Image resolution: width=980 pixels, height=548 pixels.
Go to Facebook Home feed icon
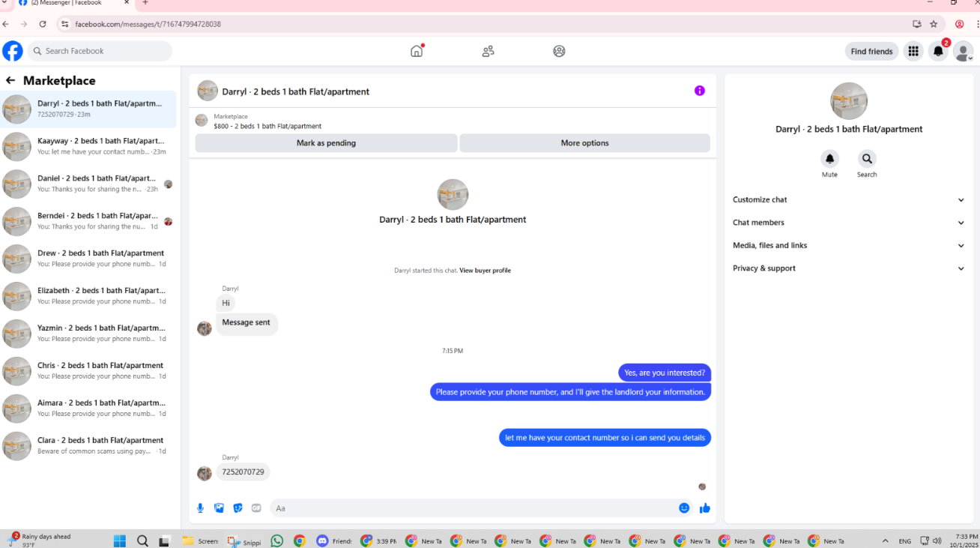(417, 51)
